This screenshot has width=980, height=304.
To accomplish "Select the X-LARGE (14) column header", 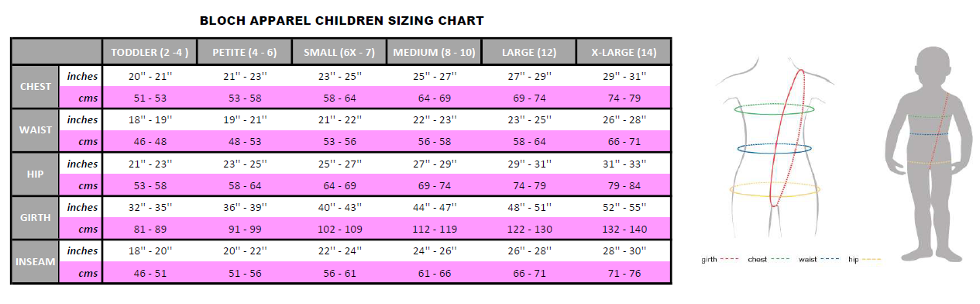I will coord(623,52).
